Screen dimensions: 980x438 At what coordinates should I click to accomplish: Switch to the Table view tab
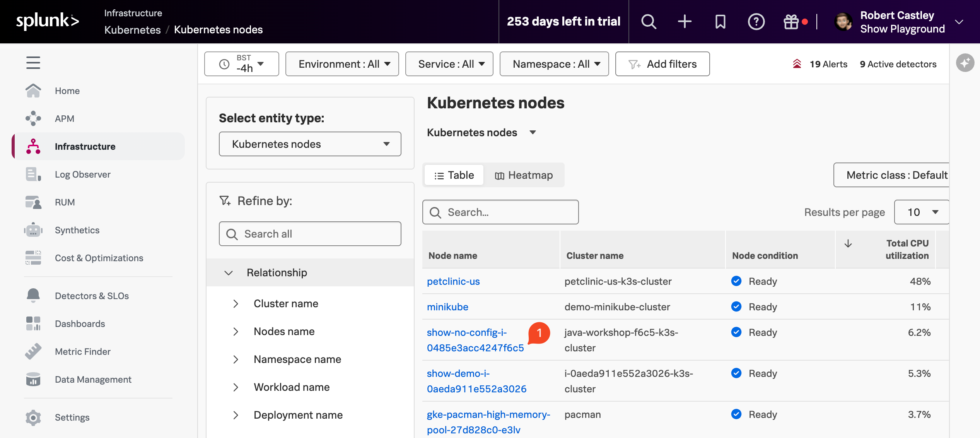click(x=454, y=175)
